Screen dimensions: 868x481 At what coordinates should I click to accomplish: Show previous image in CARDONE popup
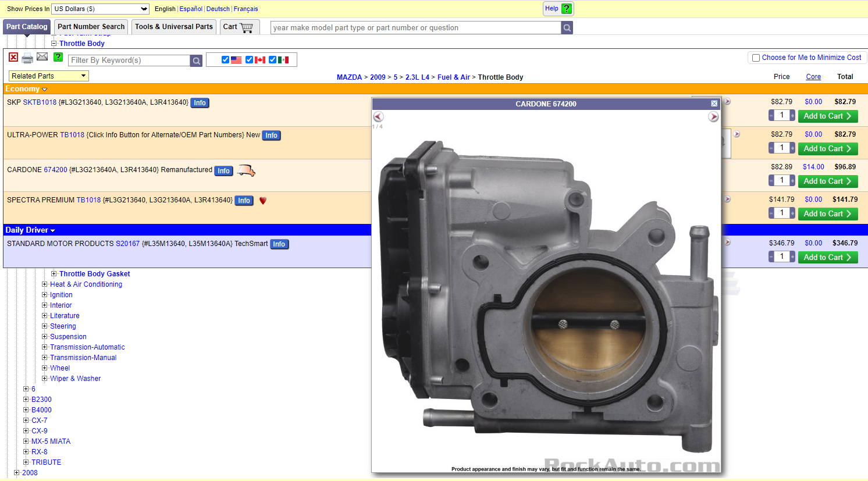coord(378,117)
